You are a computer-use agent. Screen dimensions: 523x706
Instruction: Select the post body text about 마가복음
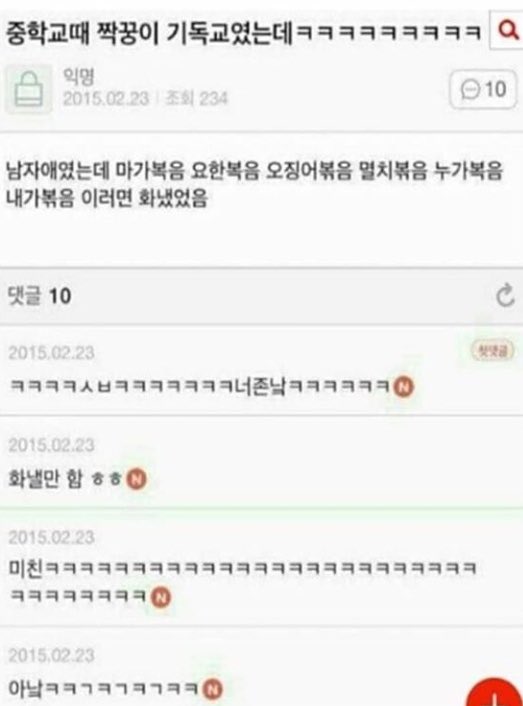click(x=254, y=185)
